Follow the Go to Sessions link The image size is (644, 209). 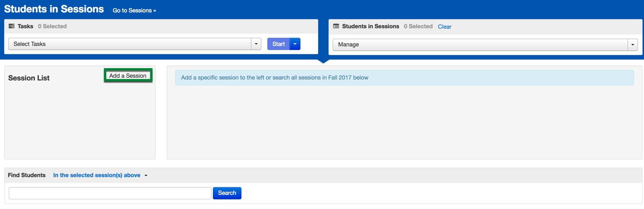point(134,10)
